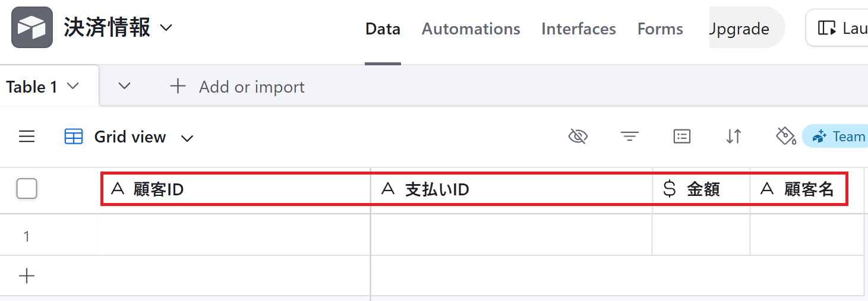Switch to the Automations tab

click(471, 28)
